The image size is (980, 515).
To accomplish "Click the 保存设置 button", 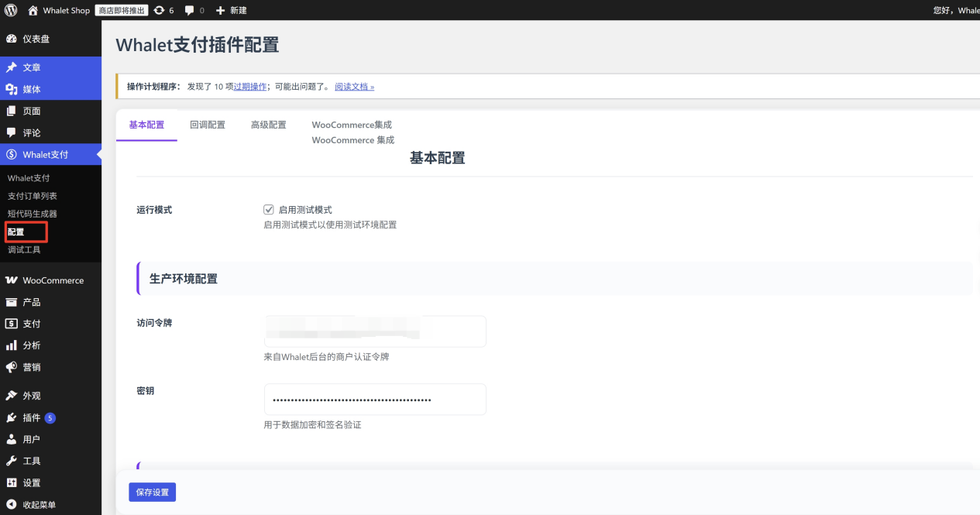I will pyautogui.click(x=152, y=492).
